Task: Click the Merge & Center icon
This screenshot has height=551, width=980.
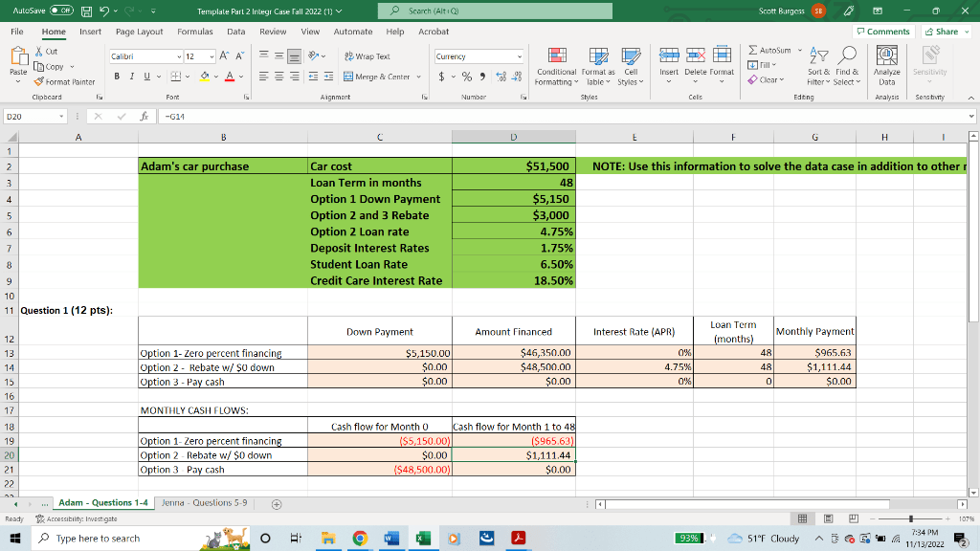Action: [x=348, y=77]
